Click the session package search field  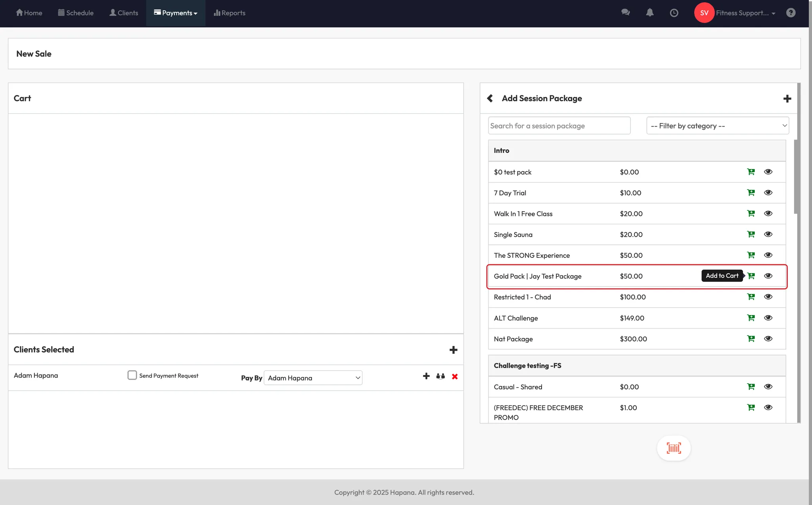click(559, 126)
